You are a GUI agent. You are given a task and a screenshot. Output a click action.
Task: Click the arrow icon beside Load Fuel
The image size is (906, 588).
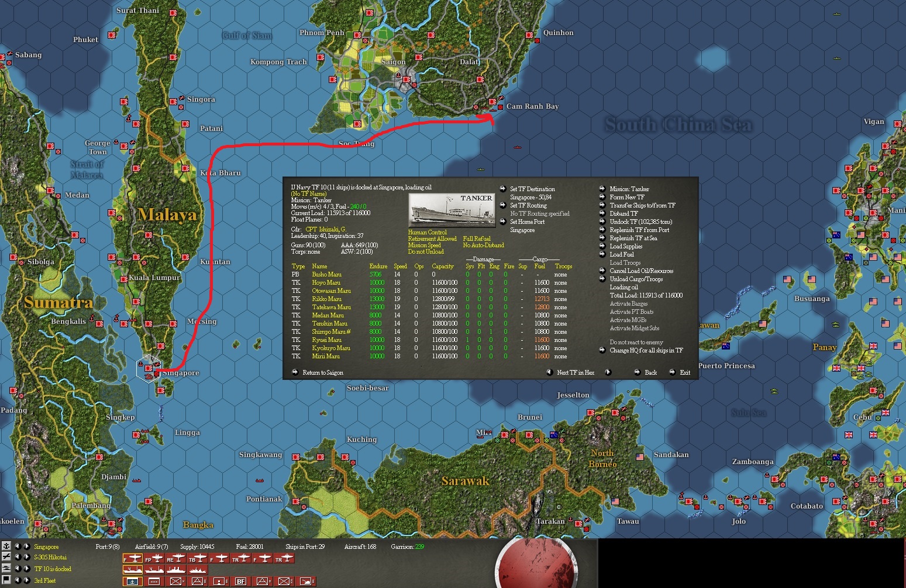(x=602, y=254)
